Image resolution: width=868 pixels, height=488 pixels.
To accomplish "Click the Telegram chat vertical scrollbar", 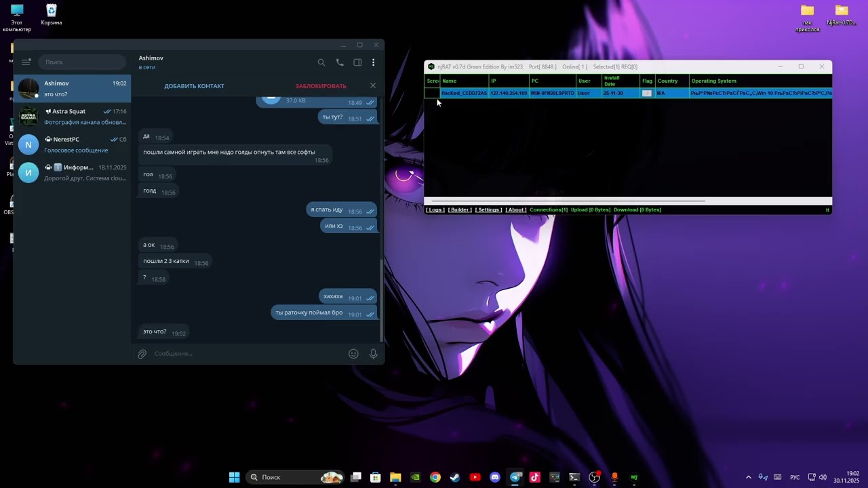I will (382, 300).
